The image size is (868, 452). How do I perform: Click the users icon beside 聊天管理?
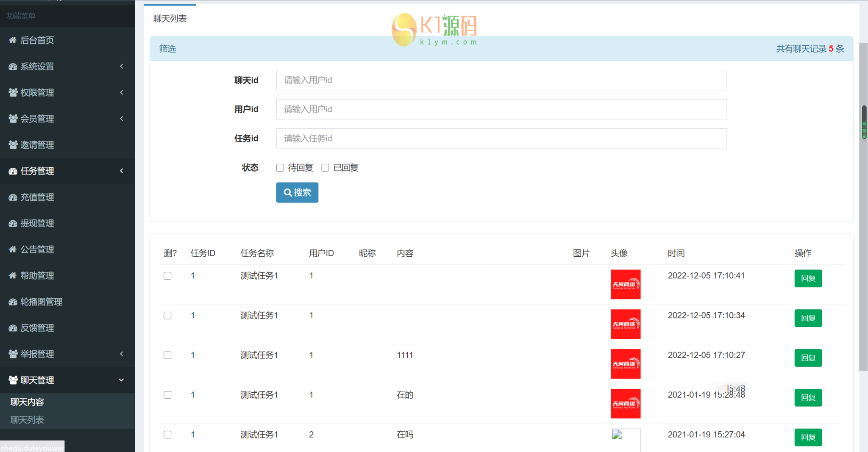13,380
